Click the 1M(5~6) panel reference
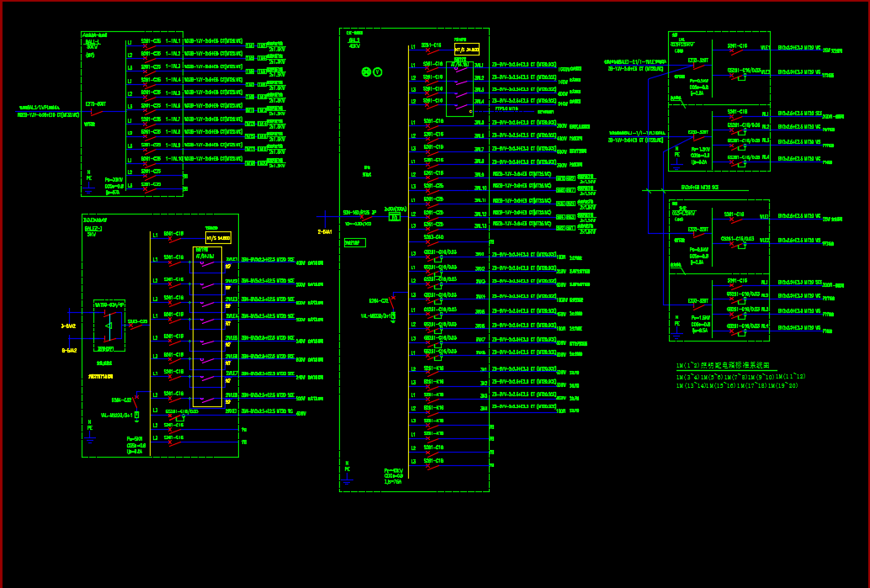This screenshot has height=588, width=870. pyautogui.click(x=711, y=377)
